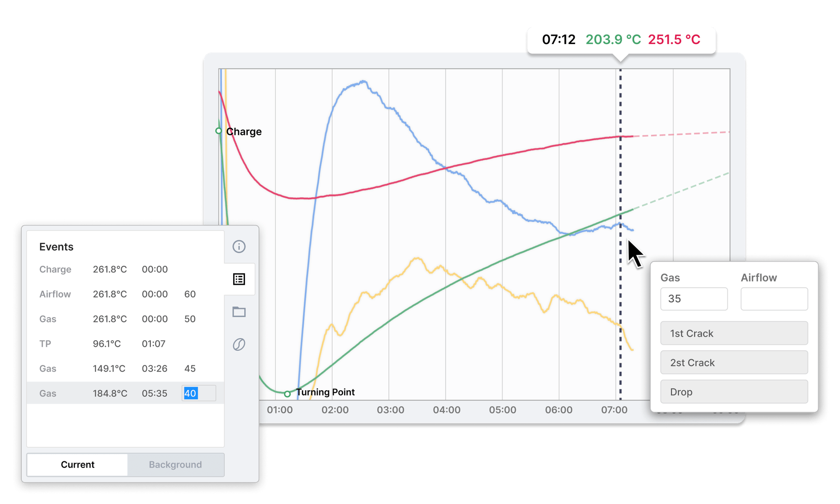Select the Events list panel icon
Image resolution: width=840 pixels, height=504 pixels.
tap(239, 278)
